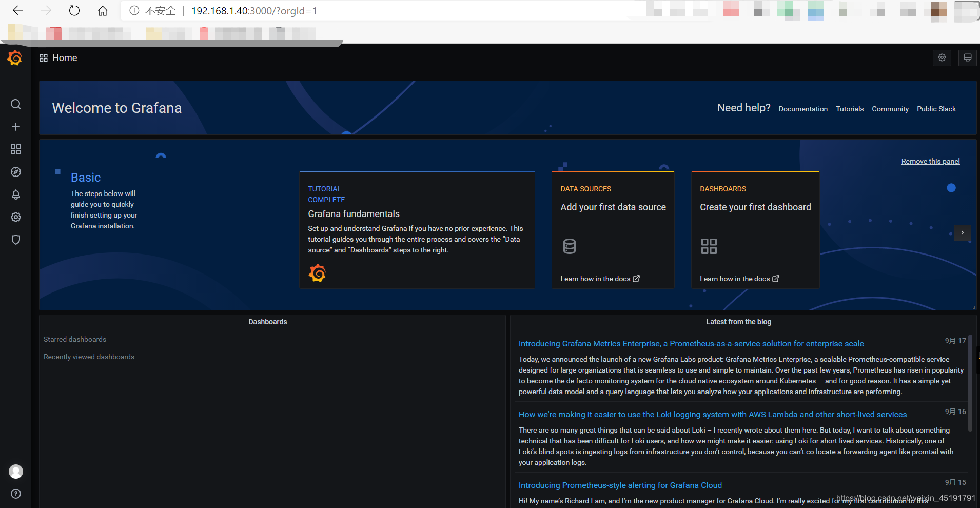Cycle view mode monitor icon
This screenshot has height=508, width=980.
point(968,57)
